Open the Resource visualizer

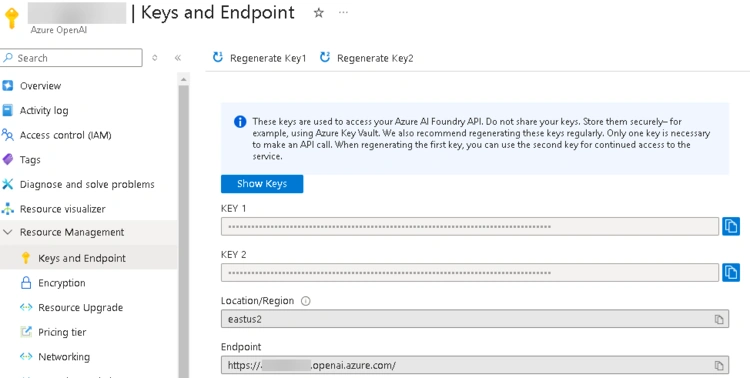click(62, 209)
